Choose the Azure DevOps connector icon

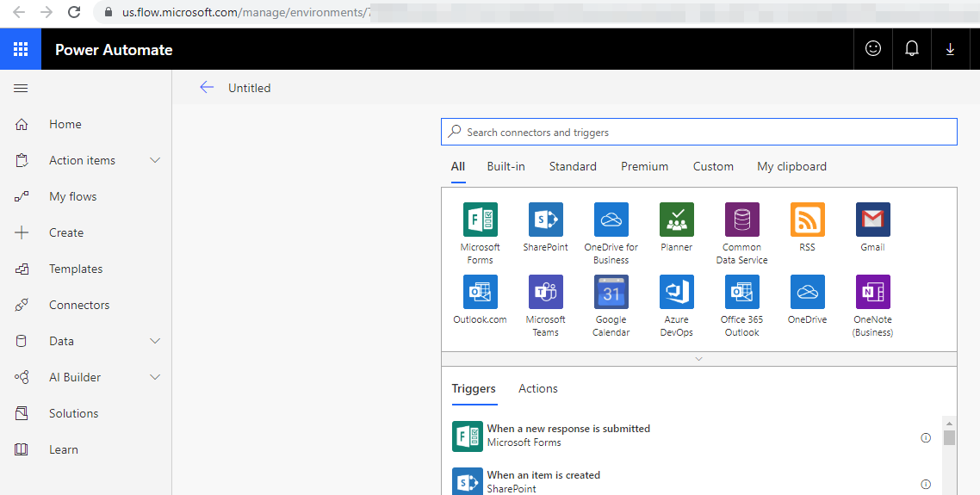pos(676,292)
